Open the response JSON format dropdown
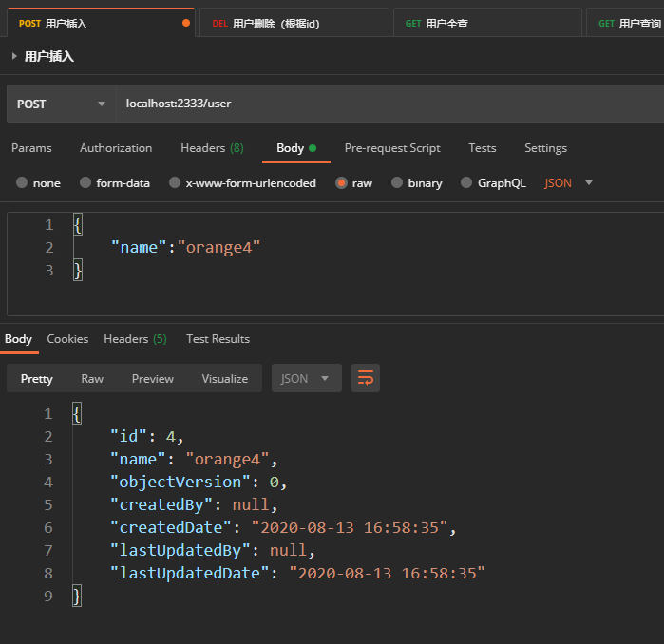This screenshot has height=644, width=664. pos(306,378)
